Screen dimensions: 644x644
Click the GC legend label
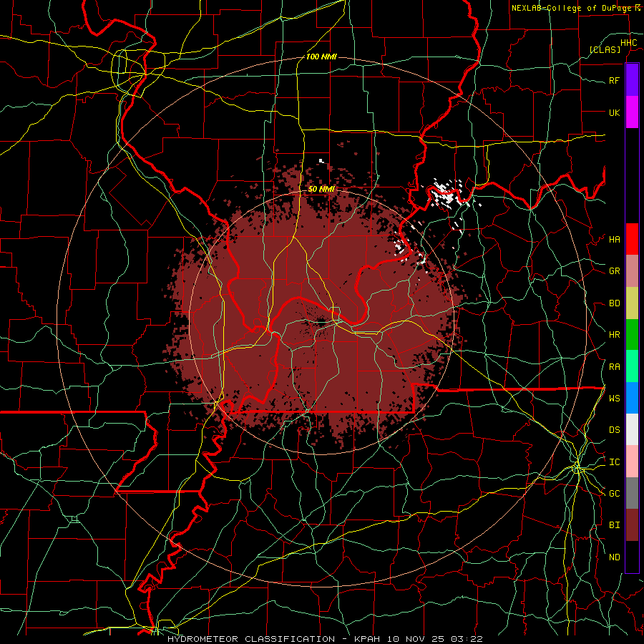tap(614, 494)
